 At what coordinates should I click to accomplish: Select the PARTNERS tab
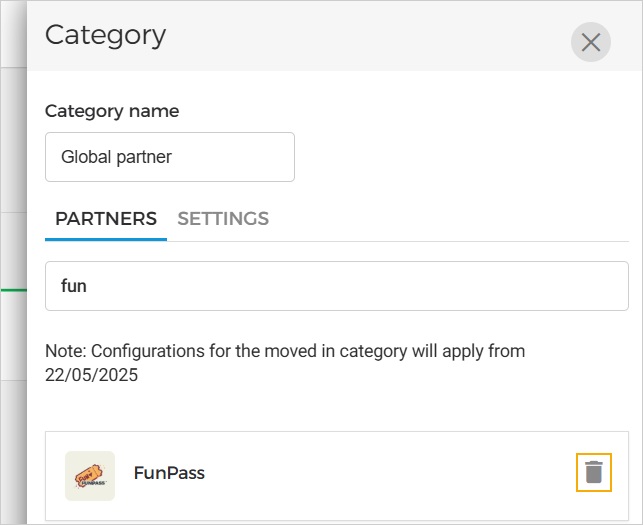pyautogui.click(x=106, y=219)
